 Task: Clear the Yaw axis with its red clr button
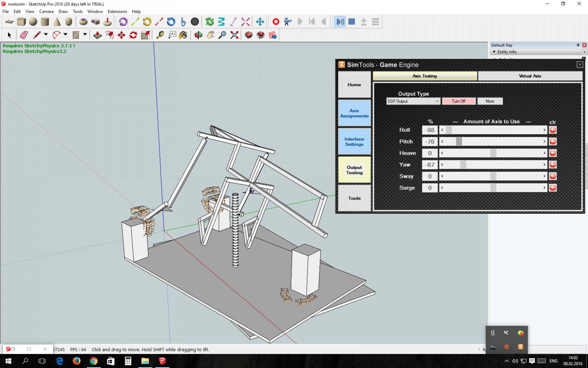point(553,164)
